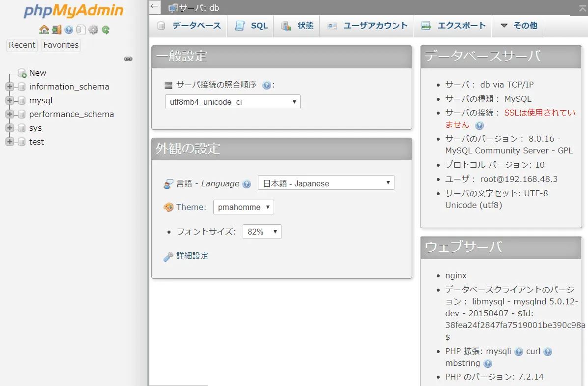Open panel settings with the gear icon
588x386 pixels.
[93, 30]
